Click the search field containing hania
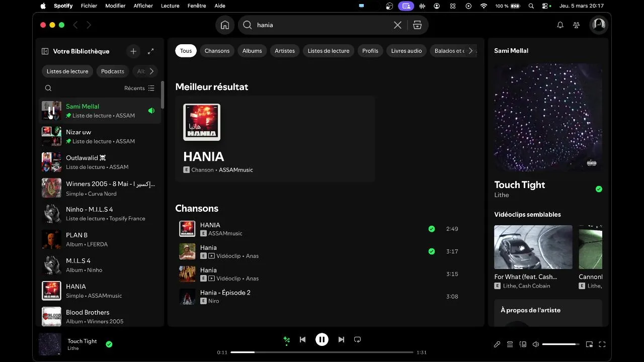Image resolution: width=644 pixels, height=362 pixels. coord(322,25)
